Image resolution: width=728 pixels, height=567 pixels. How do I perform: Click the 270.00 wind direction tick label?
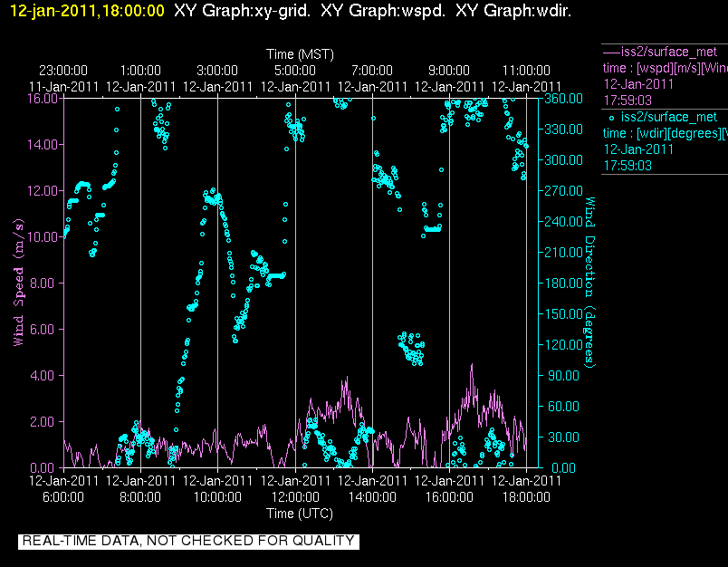[x=563, y=191]
